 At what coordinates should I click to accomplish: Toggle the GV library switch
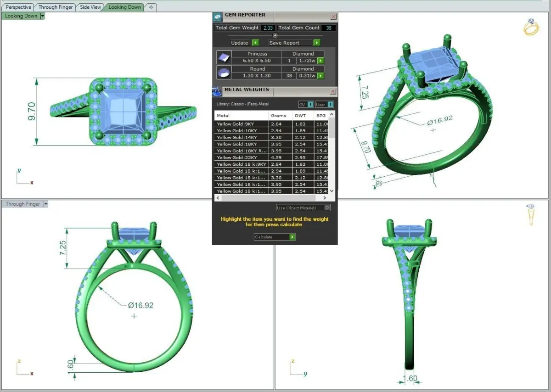pos(306,104)
